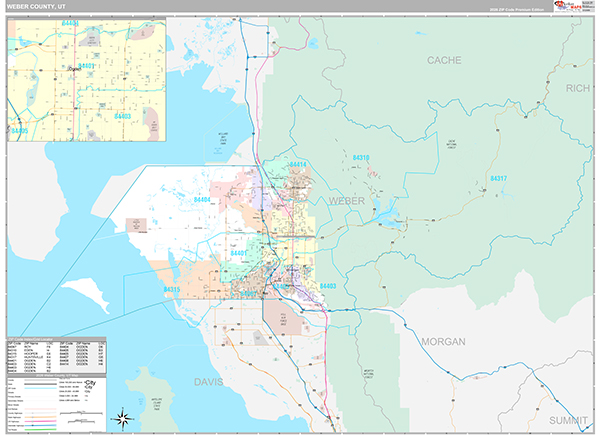
Task: Click ZIP code 84310 on the map
Action: [361, 158]
